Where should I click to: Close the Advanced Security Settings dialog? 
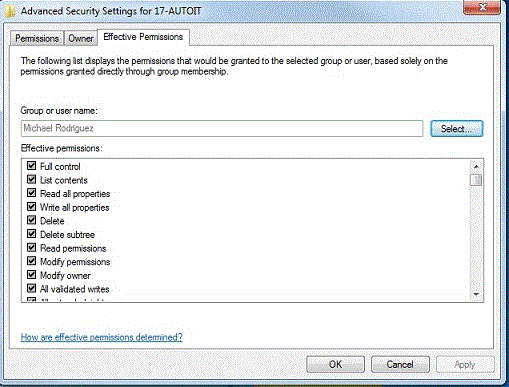coord(482,7)
